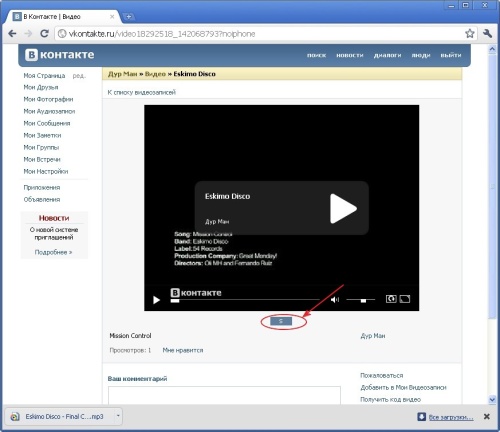Click Мне нравится like link
This screenshot has height=432, width=500.
pos(183,350)
